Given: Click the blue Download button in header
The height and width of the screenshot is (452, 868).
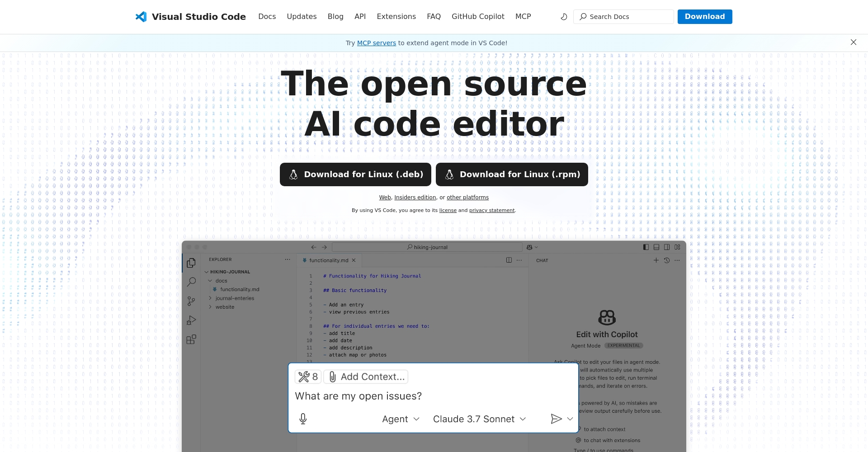Looking at the screenshot, I should coord(705,17).
